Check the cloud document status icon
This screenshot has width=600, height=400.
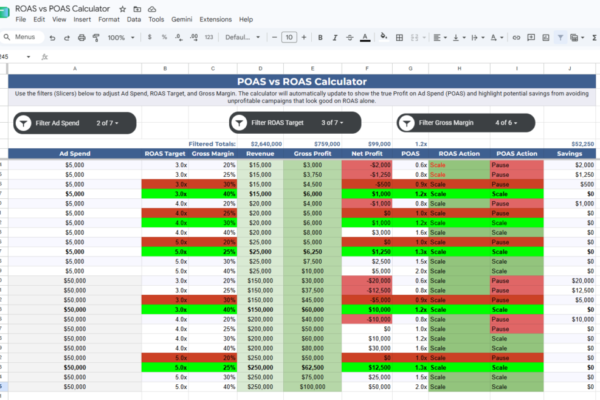point(152,9)
